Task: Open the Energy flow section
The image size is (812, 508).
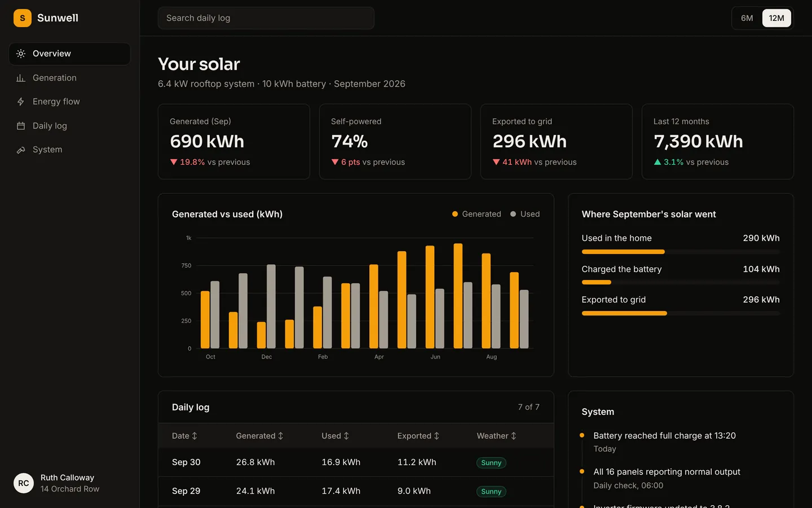Action: [x=70, y=102]
